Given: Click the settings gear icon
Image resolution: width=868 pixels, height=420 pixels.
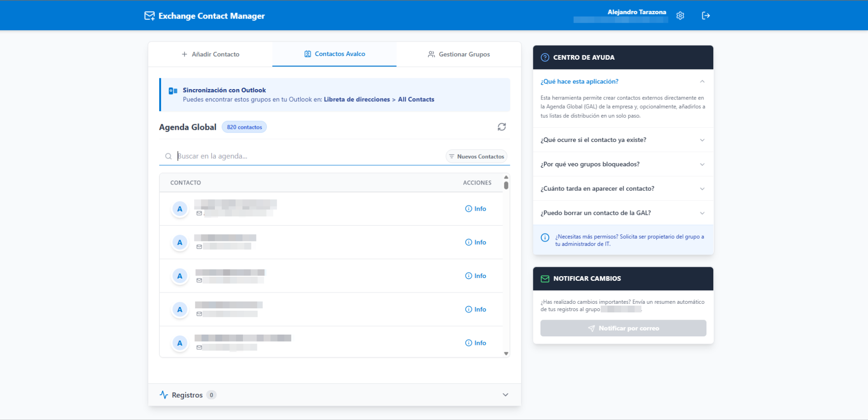Looking at the screenshot, I should click(x=680, y=16).
